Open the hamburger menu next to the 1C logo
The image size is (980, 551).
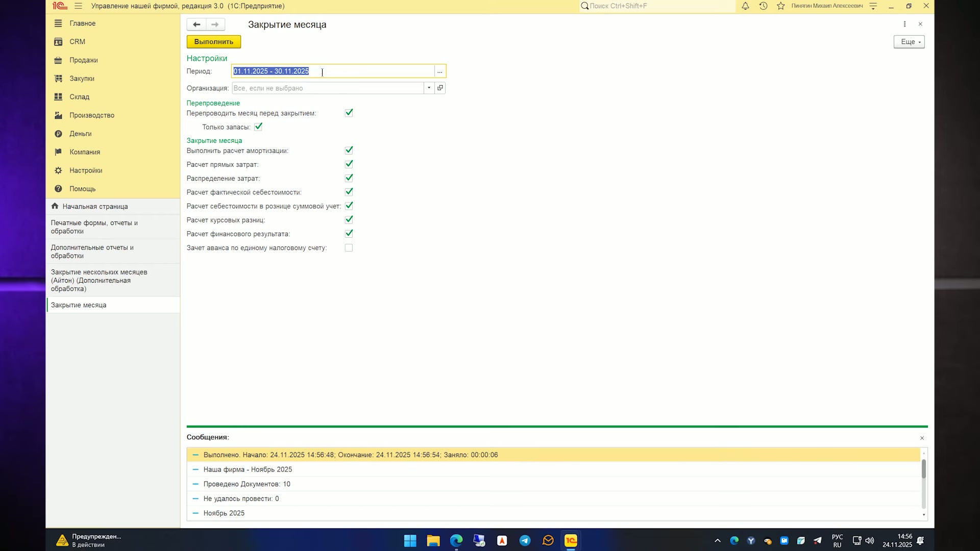point(78,6)
